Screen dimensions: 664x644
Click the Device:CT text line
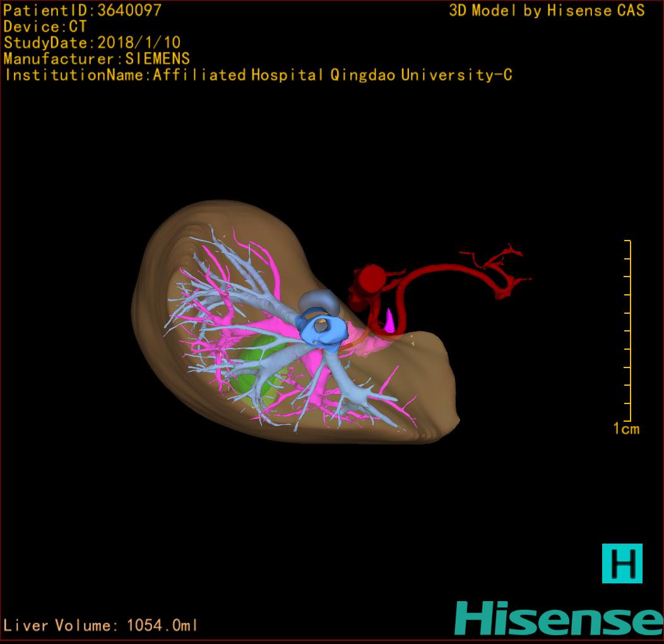click(x=45, y=27)
